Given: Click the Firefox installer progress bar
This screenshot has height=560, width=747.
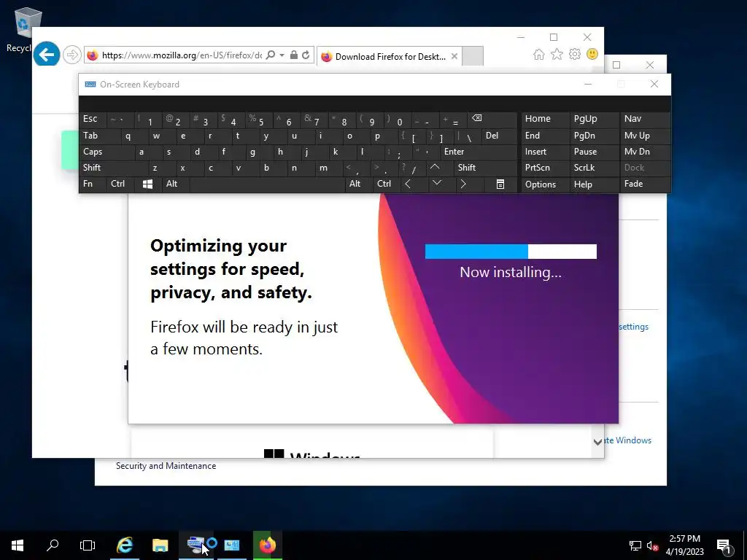Looking at the screenshot, I should click(x=511, y=252).
